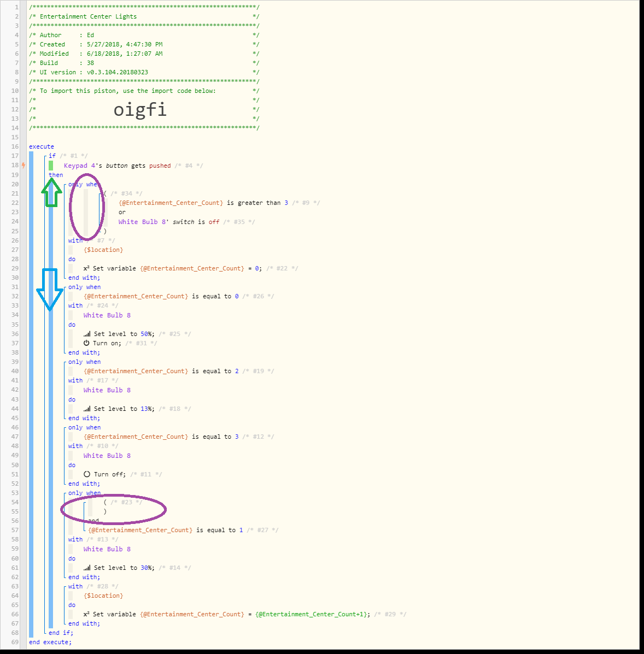644x654 pixels.
Task: Click the execute keyword
Action: pyautogui.click(x=42, y=146)
